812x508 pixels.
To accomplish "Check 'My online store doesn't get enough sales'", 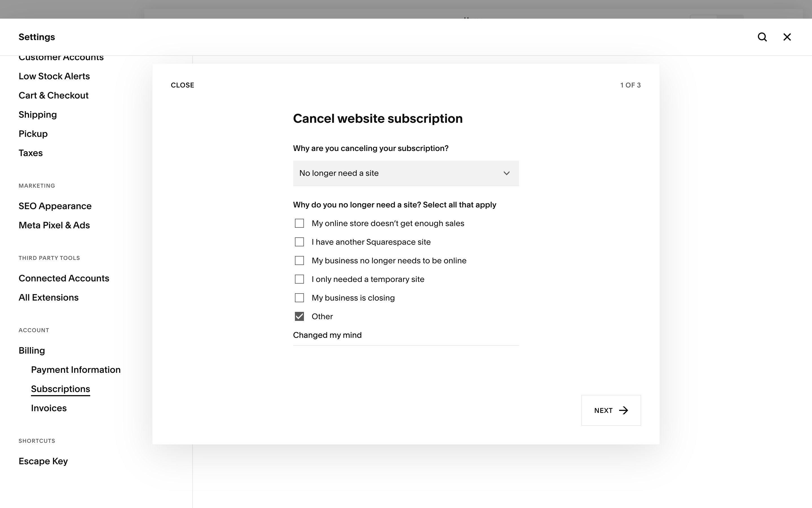I will [299, 224].
